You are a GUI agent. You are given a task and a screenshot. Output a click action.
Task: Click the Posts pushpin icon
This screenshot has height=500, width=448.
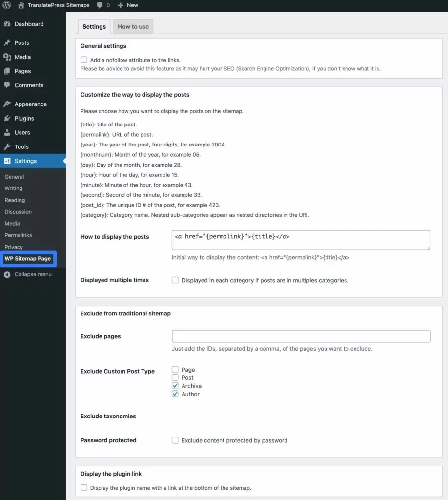[7, 43]
